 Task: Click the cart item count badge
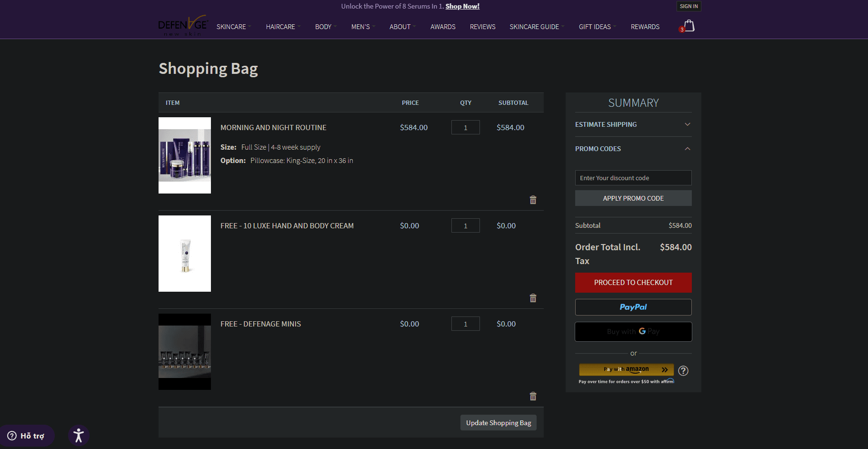[682, 30]
